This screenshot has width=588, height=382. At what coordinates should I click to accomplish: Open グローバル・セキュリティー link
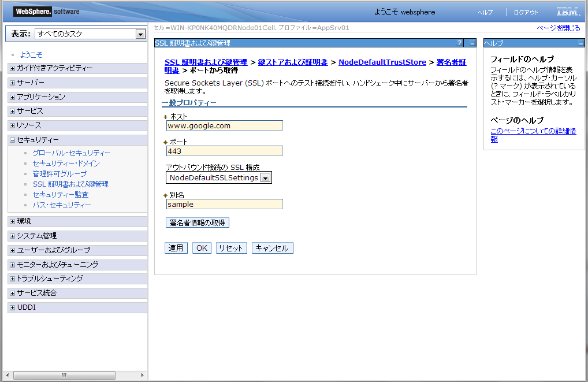tap(72, 153)
